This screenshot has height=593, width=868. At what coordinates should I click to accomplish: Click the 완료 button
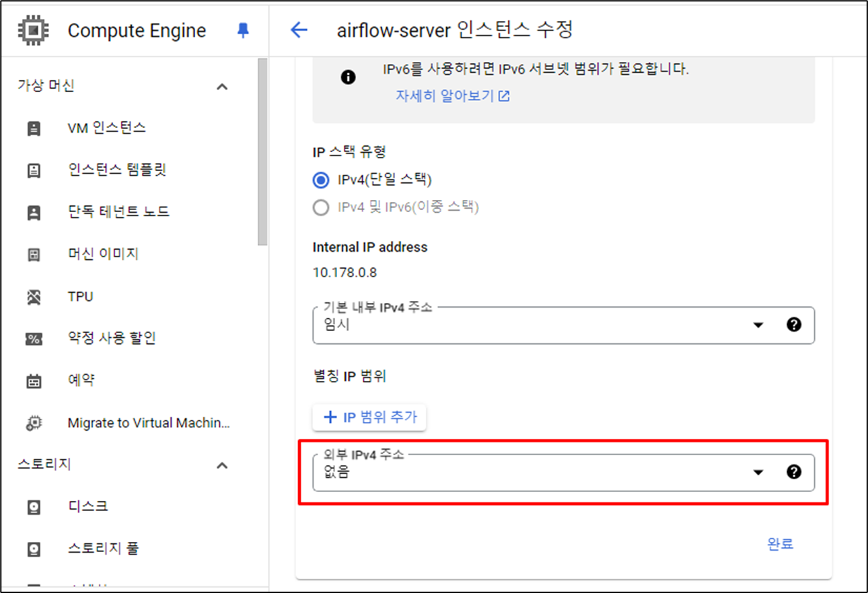coord(781,544)
